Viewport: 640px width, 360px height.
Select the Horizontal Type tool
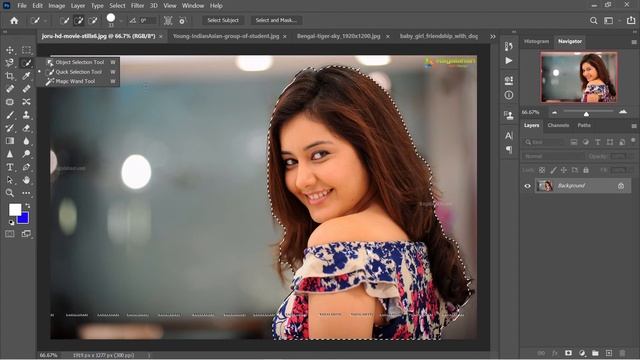pyautogui.click(x=10, y=167)
